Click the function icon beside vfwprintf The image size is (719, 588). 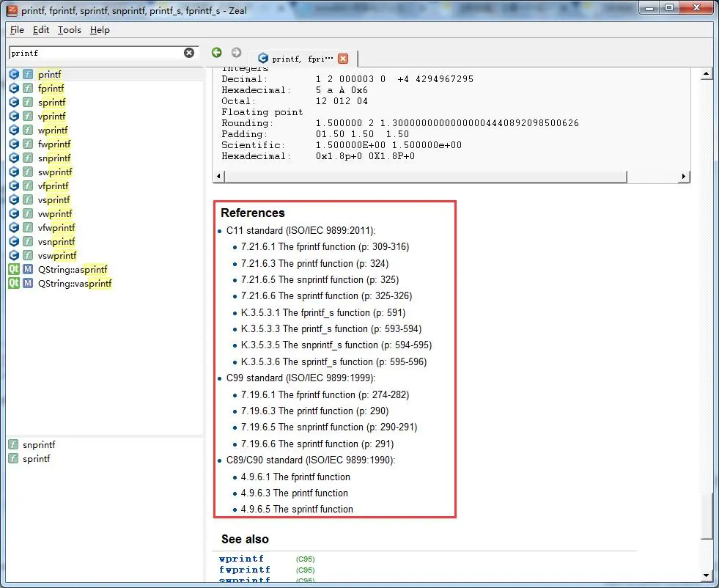tap(28, 227)
